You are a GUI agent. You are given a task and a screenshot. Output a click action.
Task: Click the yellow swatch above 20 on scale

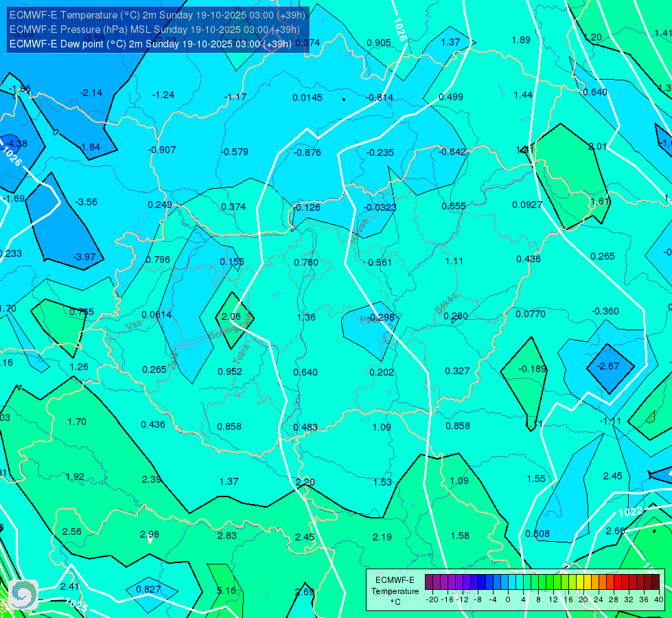point(580,582)
